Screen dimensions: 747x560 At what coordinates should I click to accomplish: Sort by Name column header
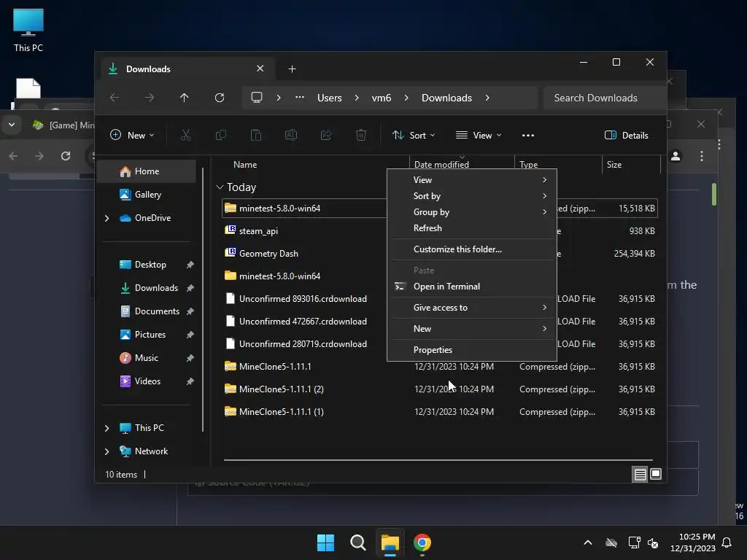(x=245, y=165)
